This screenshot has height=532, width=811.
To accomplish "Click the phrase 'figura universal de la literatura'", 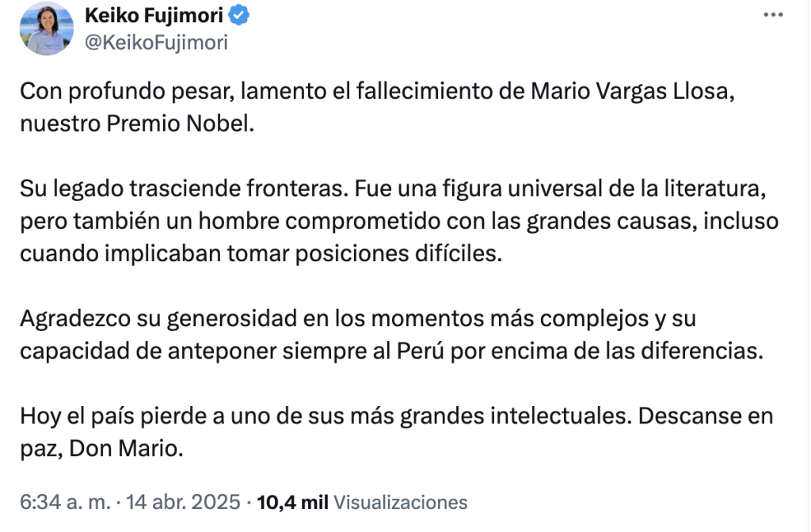I will coord(604,188).
